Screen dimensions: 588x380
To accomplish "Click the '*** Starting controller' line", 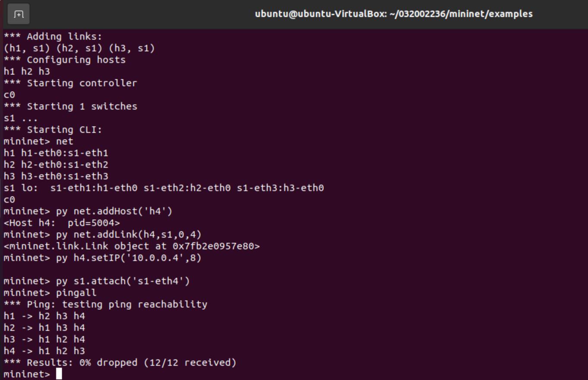I will coord(70,83).
